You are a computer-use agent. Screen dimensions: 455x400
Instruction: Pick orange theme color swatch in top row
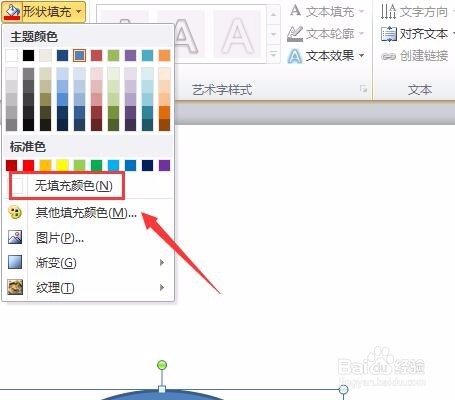pos(164,55)
